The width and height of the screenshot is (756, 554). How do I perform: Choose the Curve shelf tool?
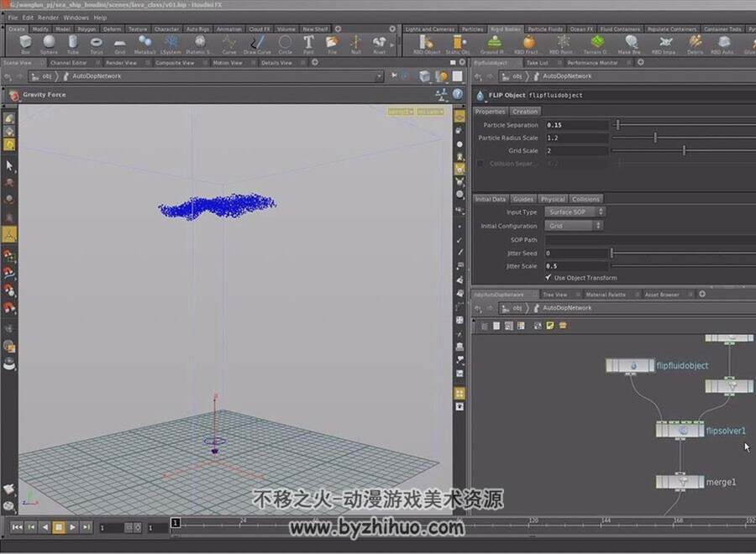click(229, 44)
